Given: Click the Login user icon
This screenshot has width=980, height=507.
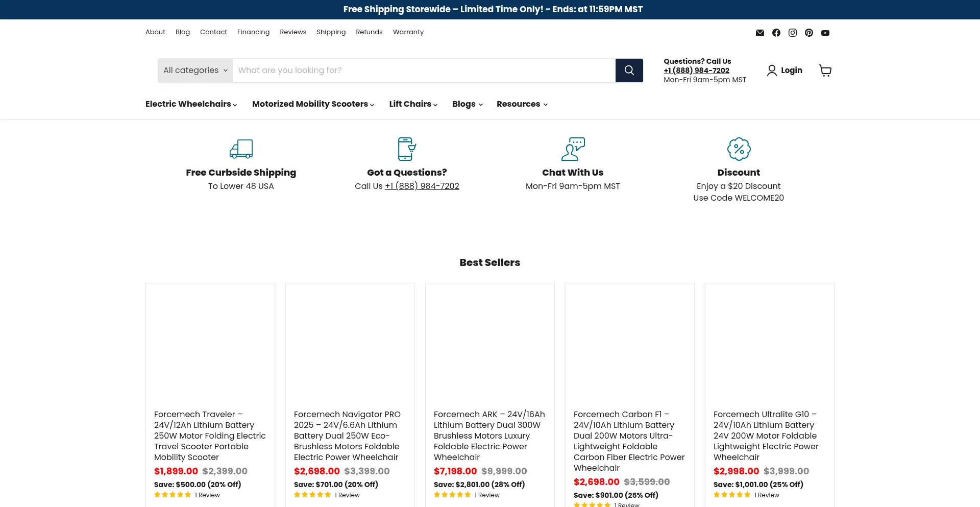Looking at the screenshot, I should (x=772, y=70).
